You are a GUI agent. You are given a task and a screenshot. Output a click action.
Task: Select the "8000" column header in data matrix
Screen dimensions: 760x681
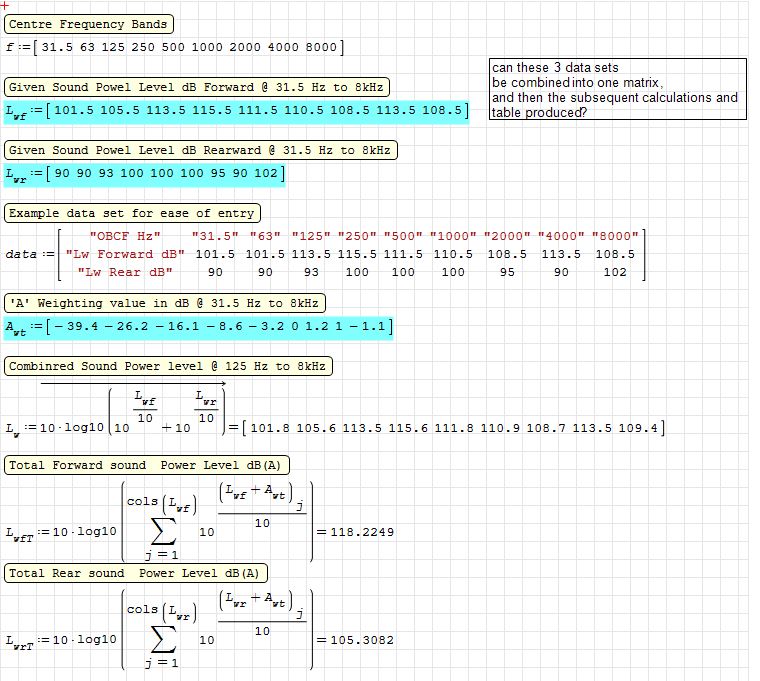(x=615, y=236)
